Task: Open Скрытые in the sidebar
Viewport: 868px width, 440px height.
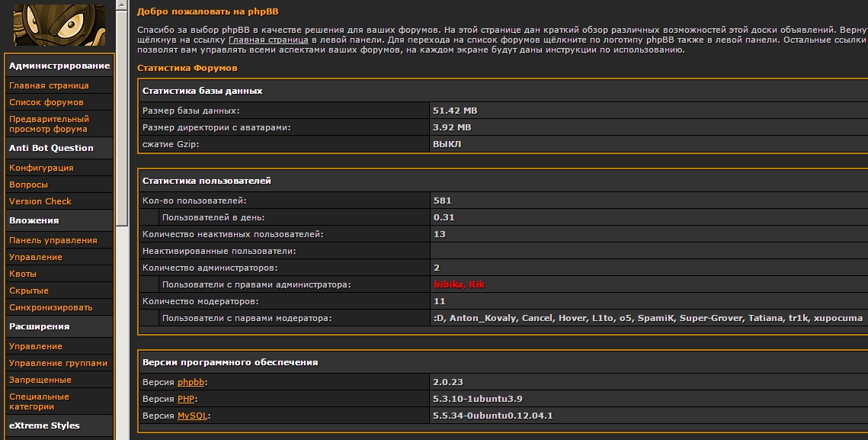Action: 29,291
